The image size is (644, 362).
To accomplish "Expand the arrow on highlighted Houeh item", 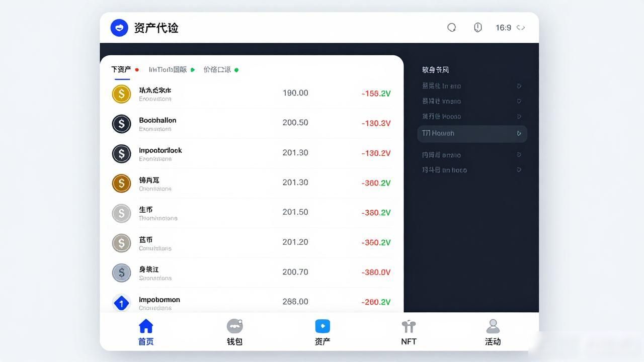I will [x=519, y=134].
